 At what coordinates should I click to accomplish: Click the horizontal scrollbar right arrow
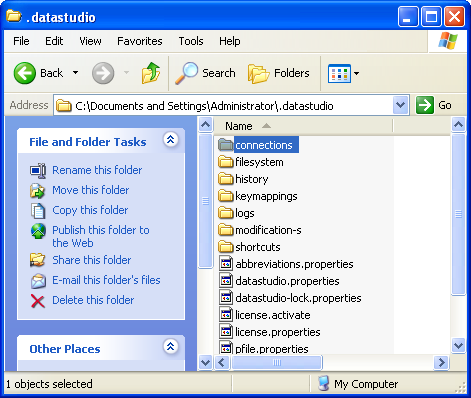click(442, 362)
